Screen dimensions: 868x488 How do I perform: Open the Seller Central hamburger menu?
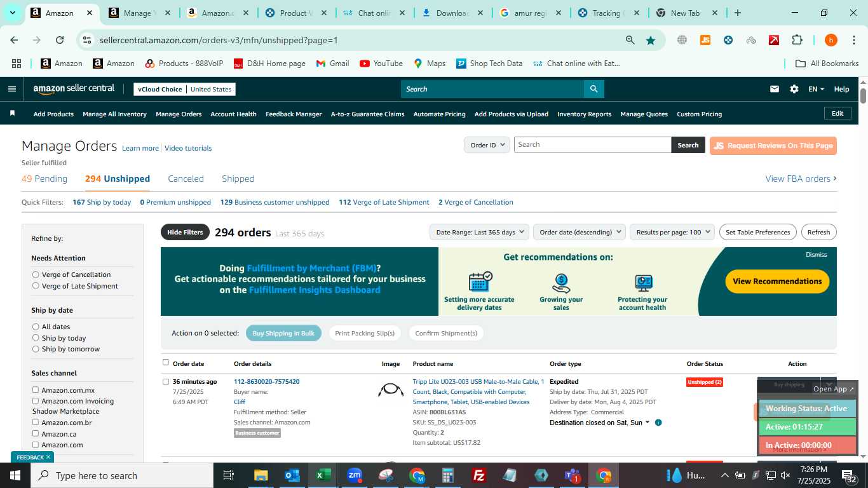click(x=11, y=89)
